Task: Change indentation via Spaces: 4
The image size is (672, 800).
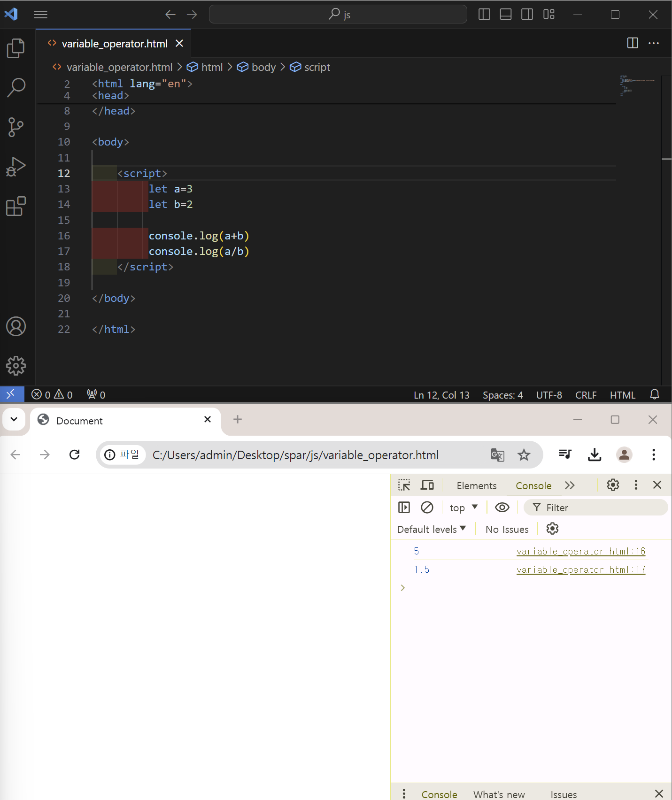Action: pyautogui.click(x=503, y=395)
